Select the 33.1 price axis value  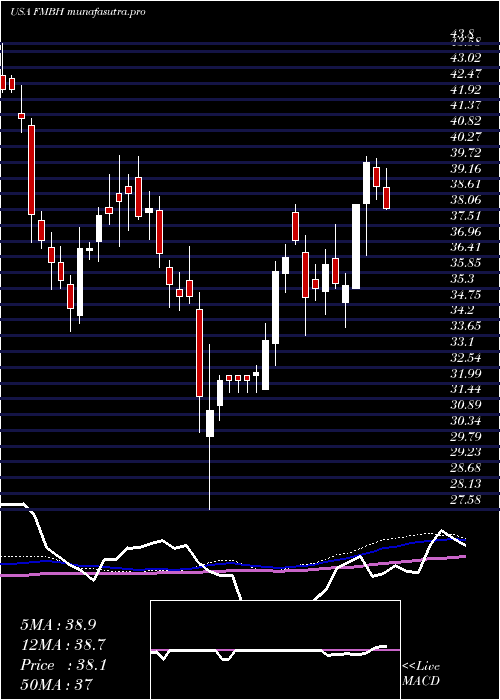[461, 342]
